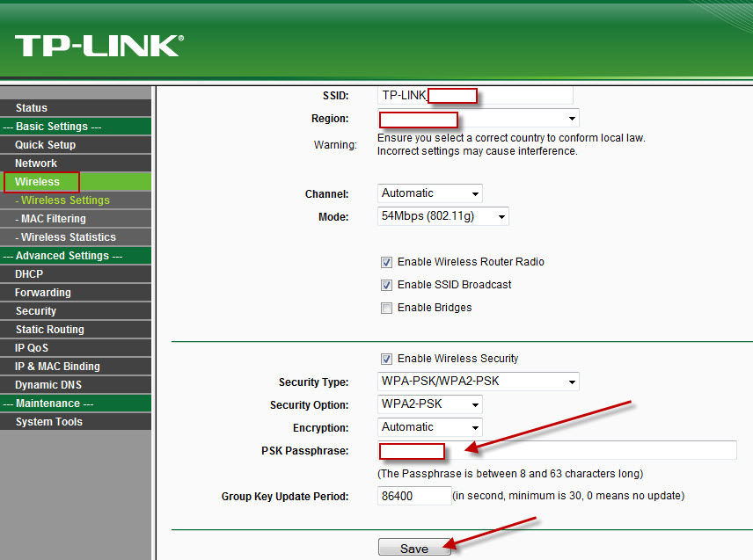753x560 pixels.
Task: Toggle Enable Wireless Router Radio checkbox
Action: [386, 263]
